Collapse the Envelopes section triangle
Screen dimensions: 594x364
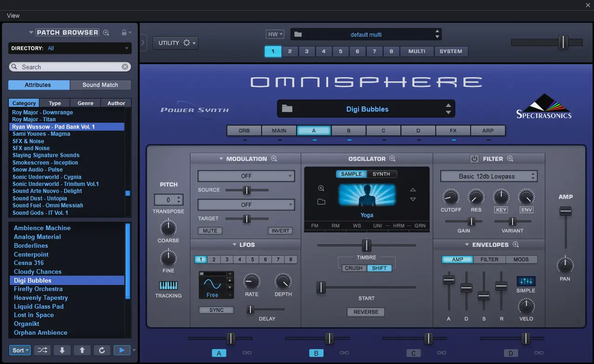[467, 245]
